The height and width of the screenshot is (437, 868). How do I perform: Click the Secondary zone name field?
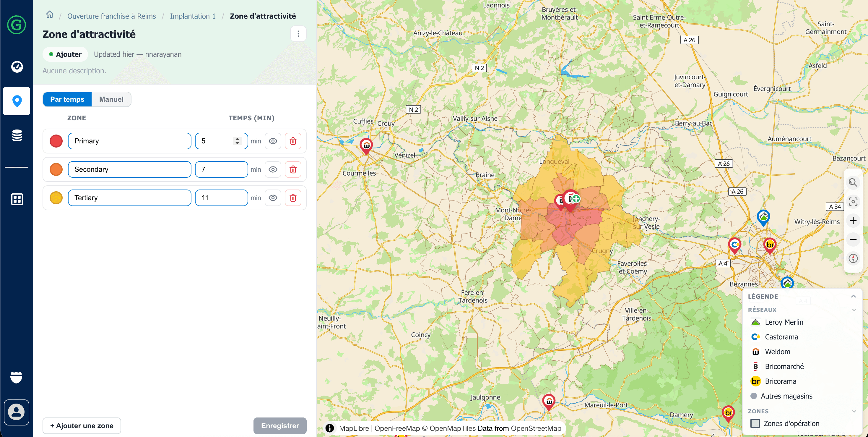coord(129,169)
